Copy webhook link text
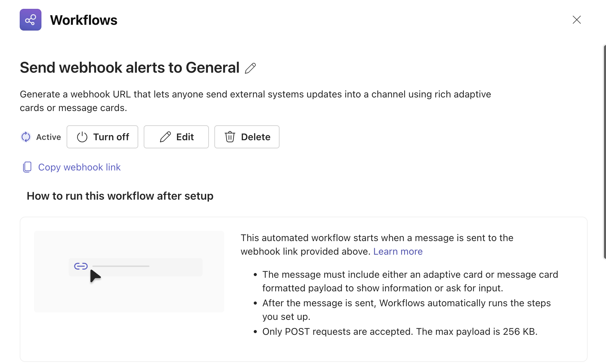The width and height of the screenshot is (606, 364). [79, 167]
